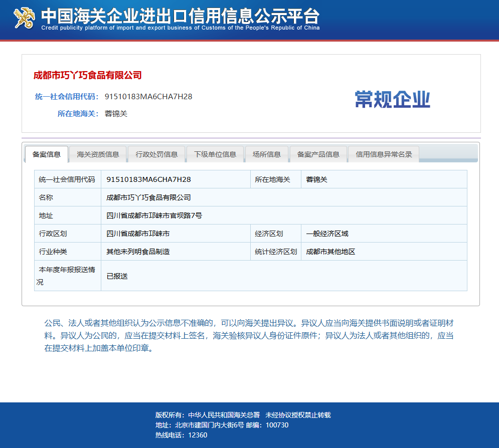Click the address 四川省成都市邛崃市官坝路7号

point(154,215)
